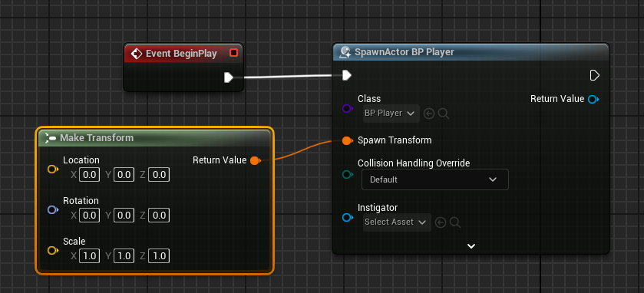The width and height of the screenshot is (644, 293).
Task: Click the orange Spawn Transform input pin
Action: coord(348,141)
